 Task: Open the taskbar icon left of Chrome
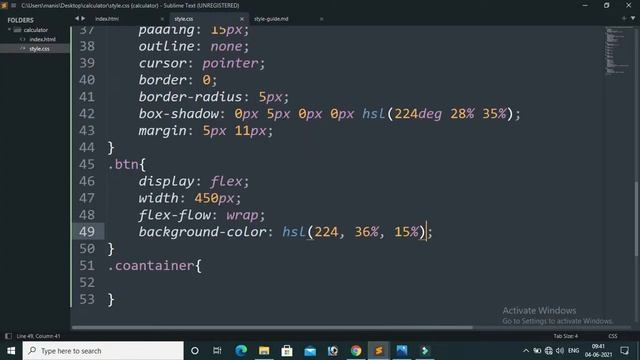pyautogui.click(x=333, y=351)
